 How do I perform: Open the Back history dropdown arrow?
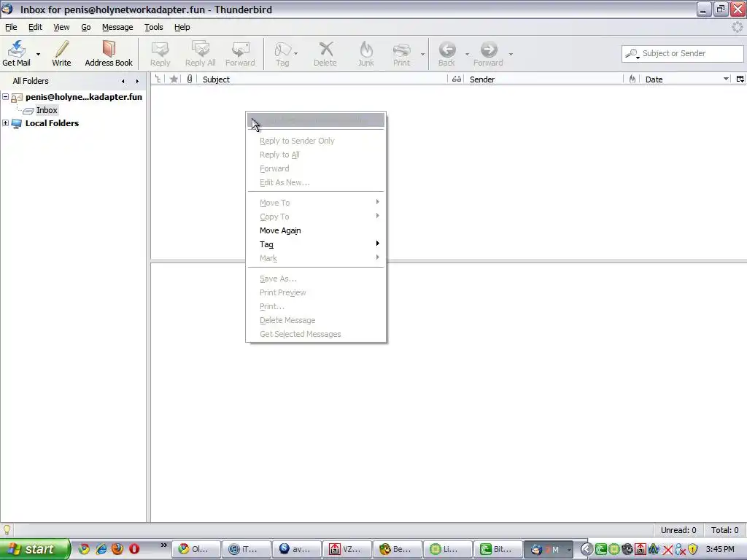click(x=467, y=54)
